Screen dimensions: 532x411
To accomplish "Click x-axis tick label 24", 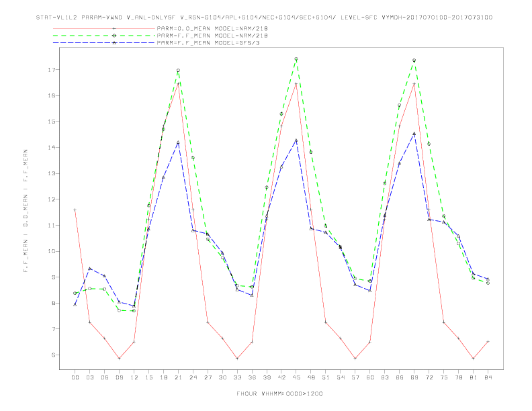I will coord(193,377).
